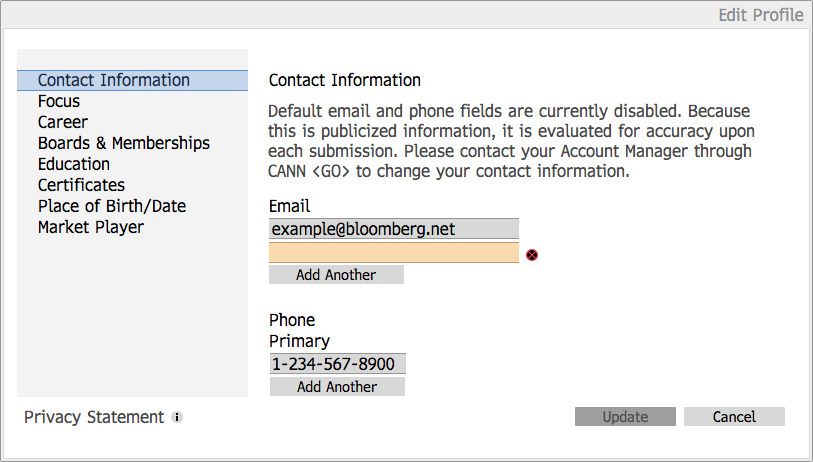Select Contact Information in the sidebar
The height and width of the screenshot is (462, 813).
pos(132,80)
